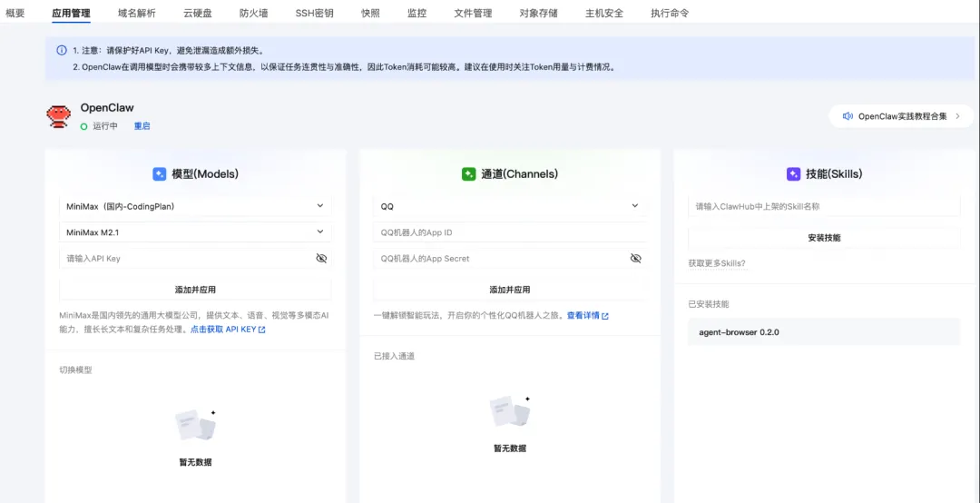Click the QQ机器人的App ID field

[510, 232]
